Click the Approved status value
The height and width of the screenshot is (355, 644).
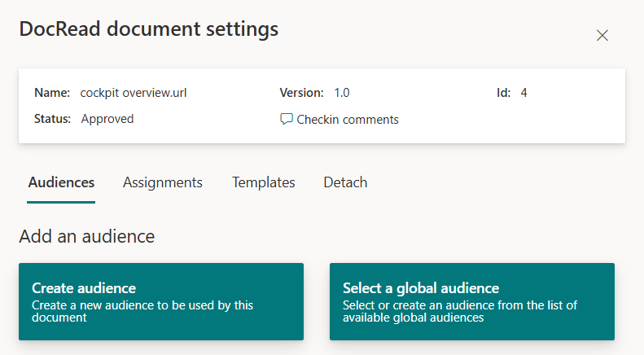107,119
